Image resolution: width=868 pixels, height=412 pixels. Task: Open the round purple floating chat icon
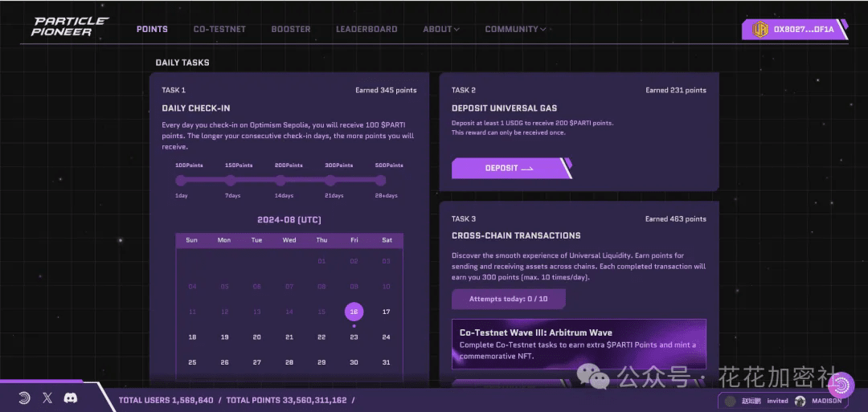pyautogui.click(x=841, y=385)
